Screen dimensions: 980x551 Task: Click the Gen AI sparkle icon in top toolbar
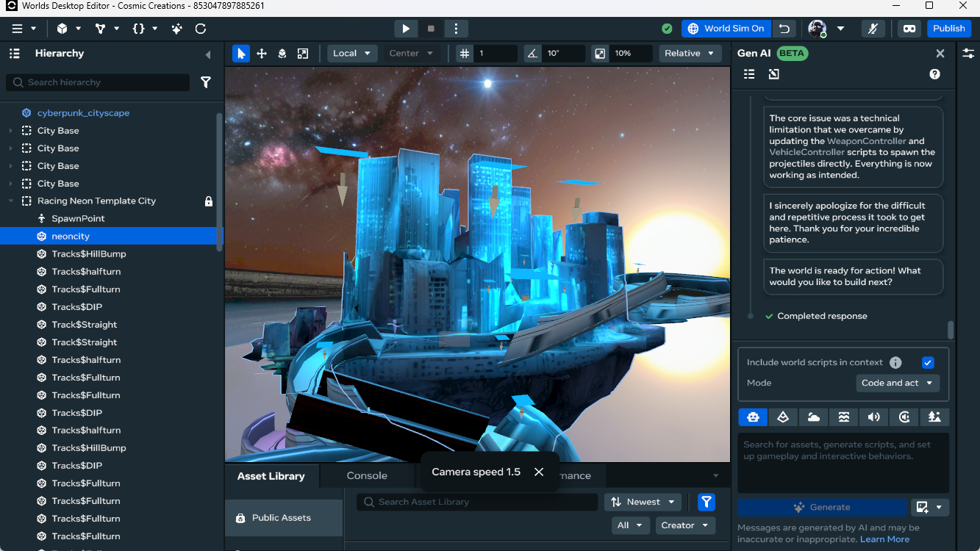pyautogui.click(x=177, y=29)
